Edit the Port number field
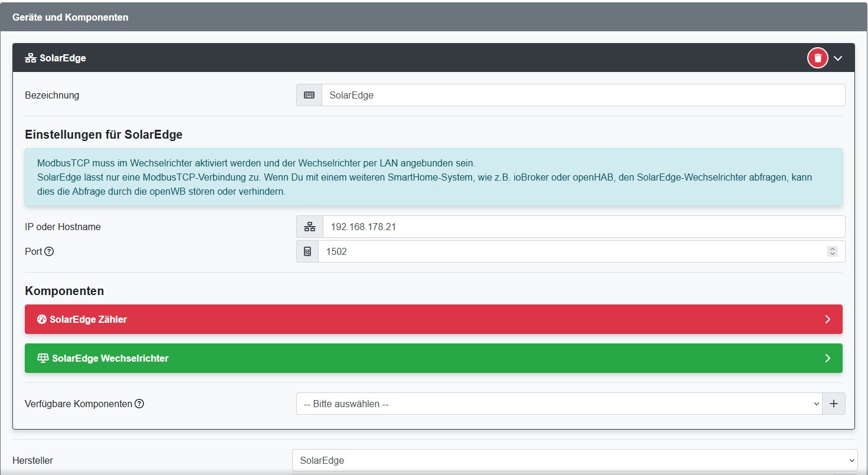Screen dimensions: 868x475 (581, 251)
